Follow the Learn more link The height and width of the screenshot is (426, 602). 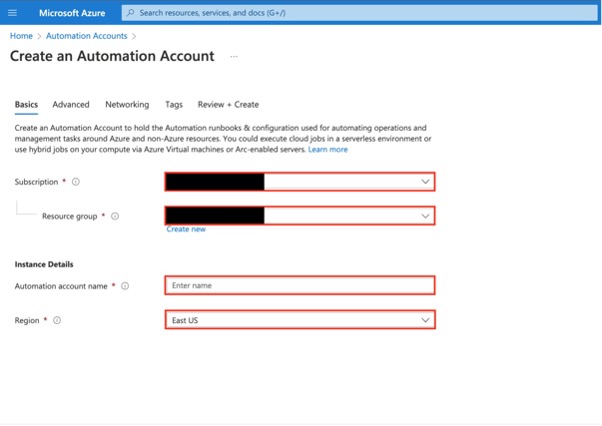[x=327, y=150]
